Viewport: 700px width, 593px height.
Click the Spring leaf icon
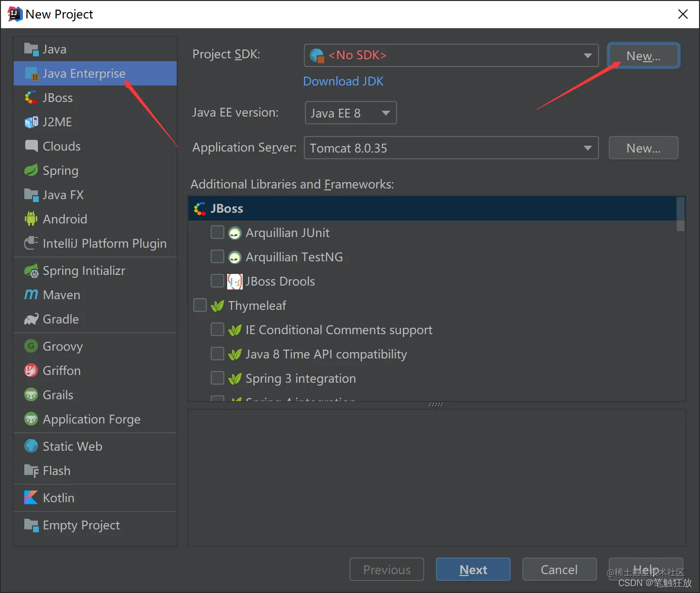(x=31, y=170)
